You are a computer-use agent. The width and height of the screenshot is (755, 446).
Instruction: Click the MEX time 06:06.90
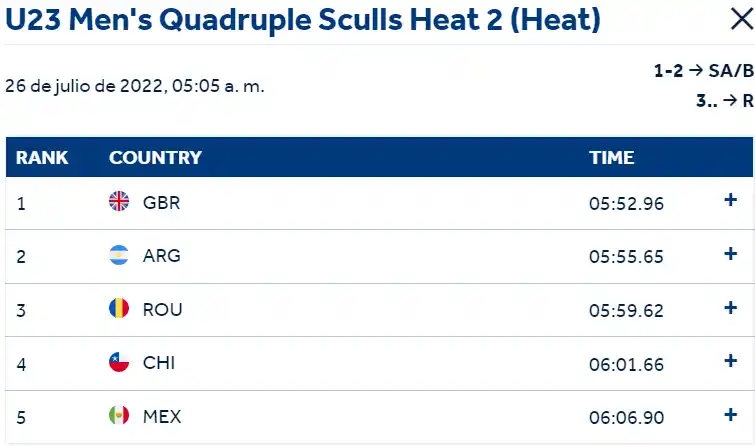tap(626, 416)
